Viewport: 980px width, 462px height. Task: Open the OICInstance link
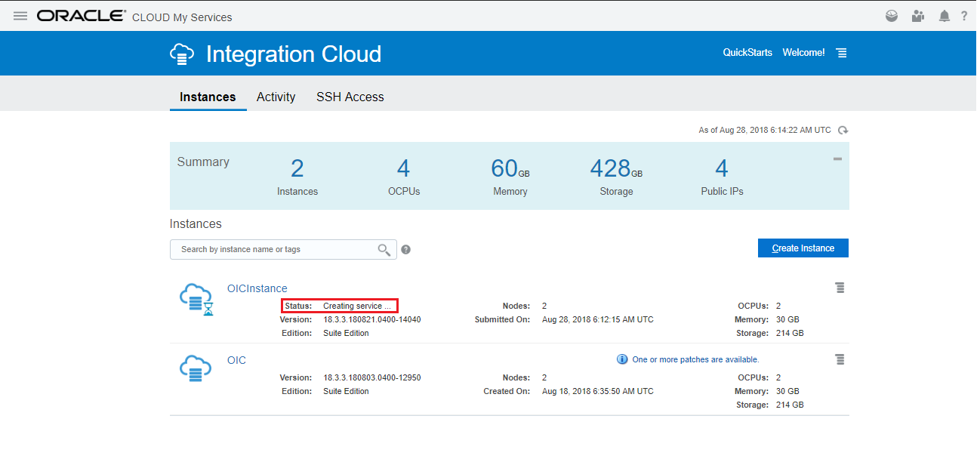click(257, 288)
